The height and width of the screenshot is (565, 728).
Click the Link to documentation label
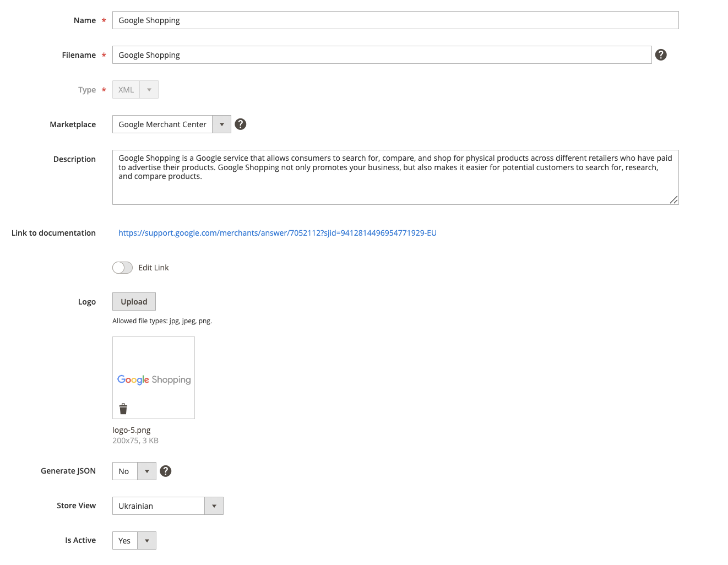[x=53, y=233]
